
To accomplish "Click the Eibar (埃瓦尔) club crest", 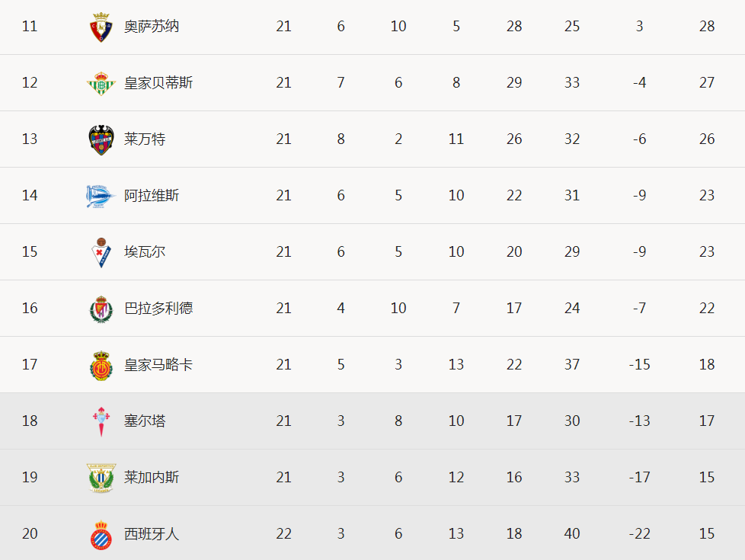I will 101,252.
